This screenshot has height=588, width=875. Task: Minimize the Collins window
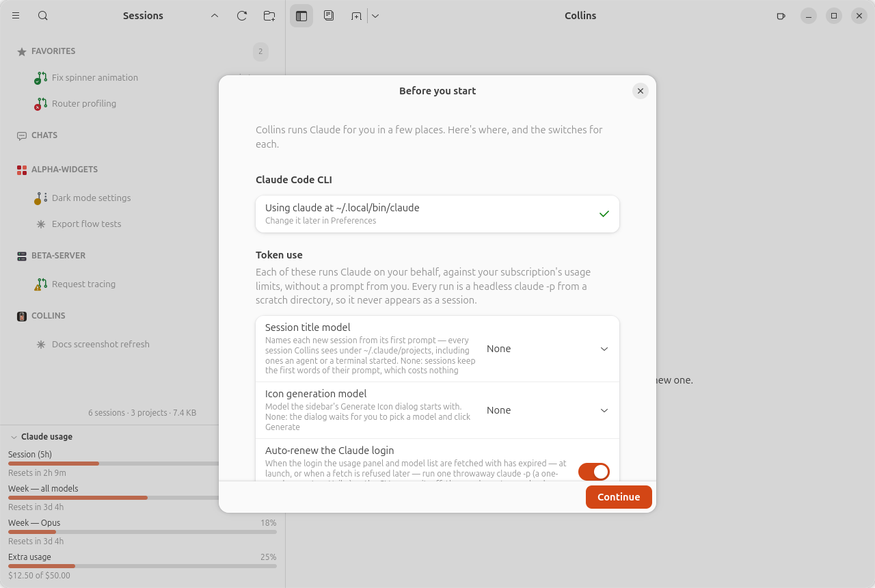pos(809,16)
